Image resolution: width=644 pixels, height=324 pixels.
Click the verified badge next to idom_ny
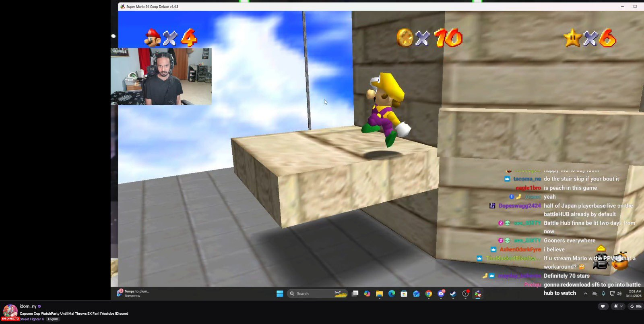pyautogui.click(x=39, y=306)
